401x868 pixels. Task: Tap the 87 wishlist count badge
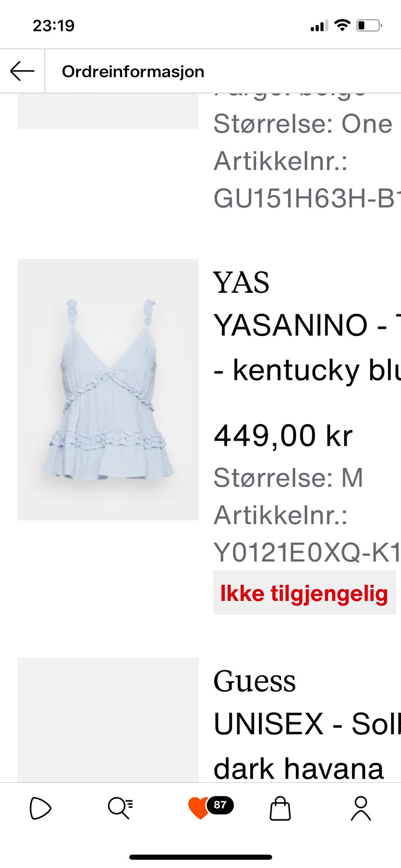(x=220, y=805)
